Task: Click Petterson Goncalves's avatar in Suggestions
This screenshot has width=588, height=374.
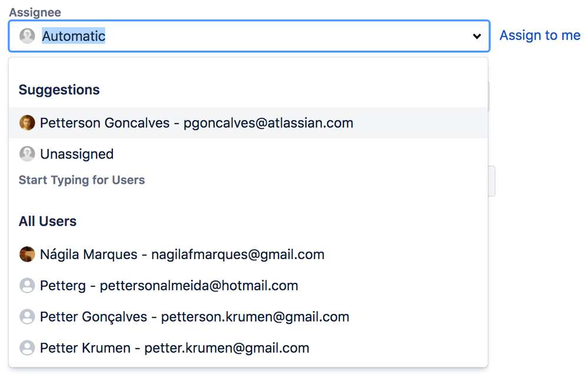Action: point(28,123)
